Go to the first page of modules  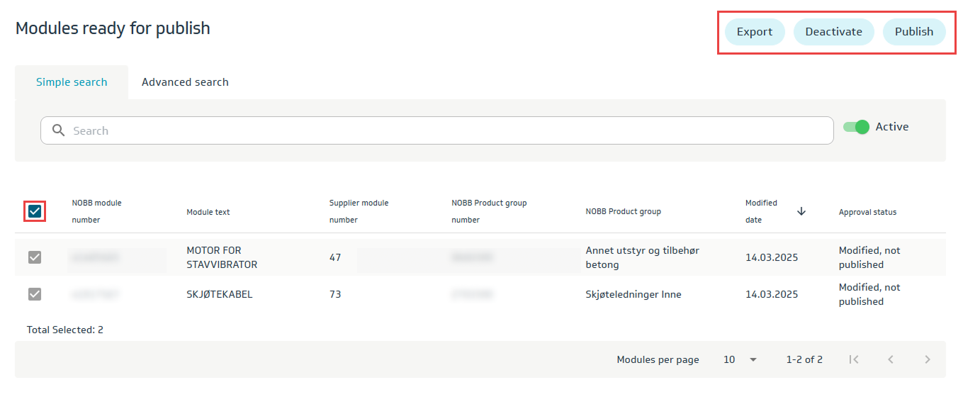point(854,359)
